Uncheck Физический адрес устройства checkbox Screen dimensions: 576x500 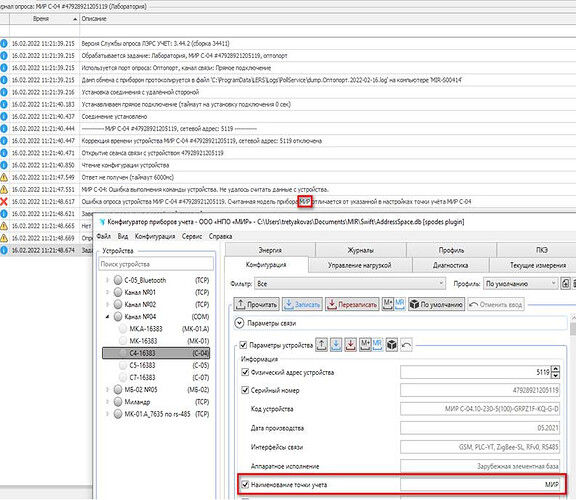point(245,372)
